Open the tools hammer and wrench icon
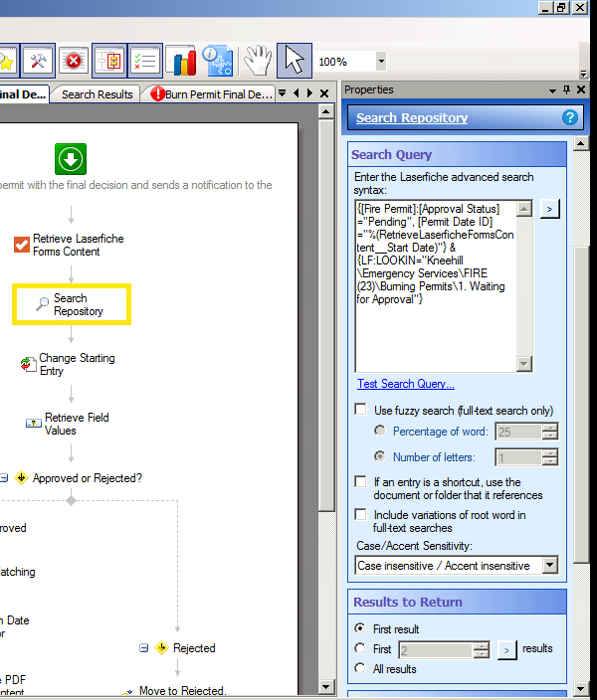597x700 pixels. (x=38, y=61)
